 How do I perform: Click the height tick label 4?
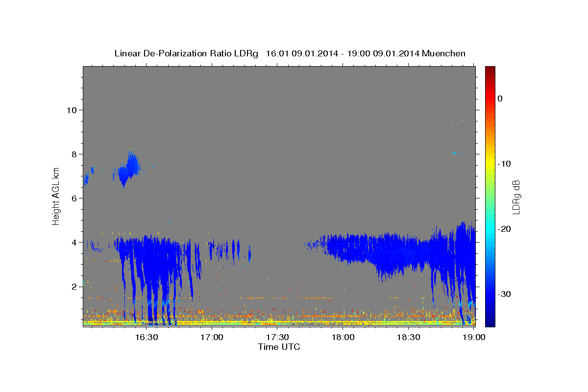pos(74,242)
